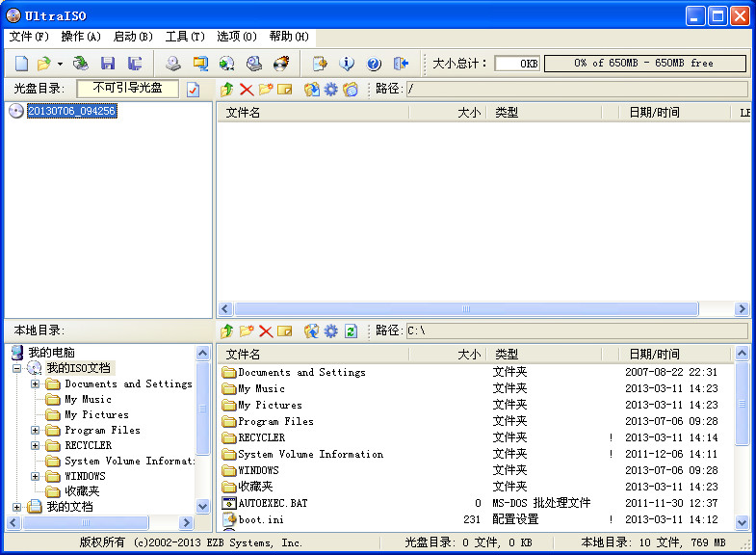This screenshot has height=555, width=756.
Task: Open the dropdown arrow beside Open icon
Action: click(60, 64)
